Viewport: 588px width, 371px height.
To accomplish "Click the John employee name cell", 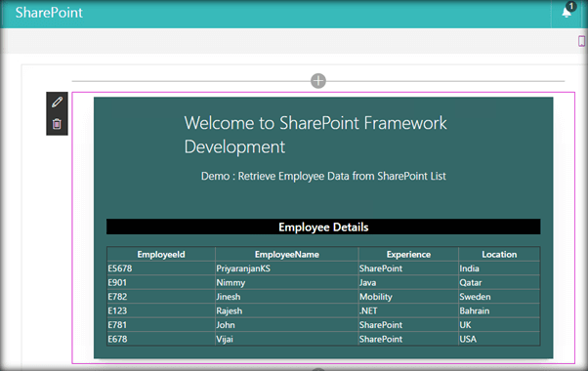I will tap(287, 325).
